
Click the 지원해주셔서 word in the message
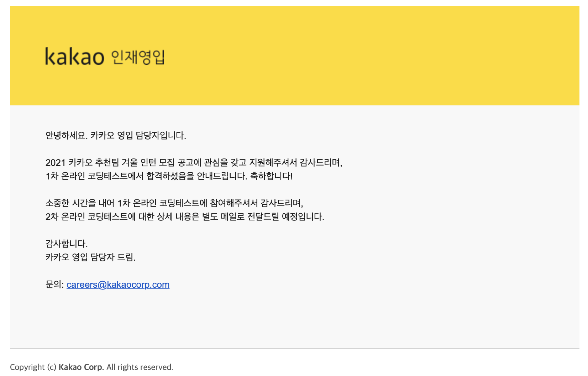(x=273, y=162)
